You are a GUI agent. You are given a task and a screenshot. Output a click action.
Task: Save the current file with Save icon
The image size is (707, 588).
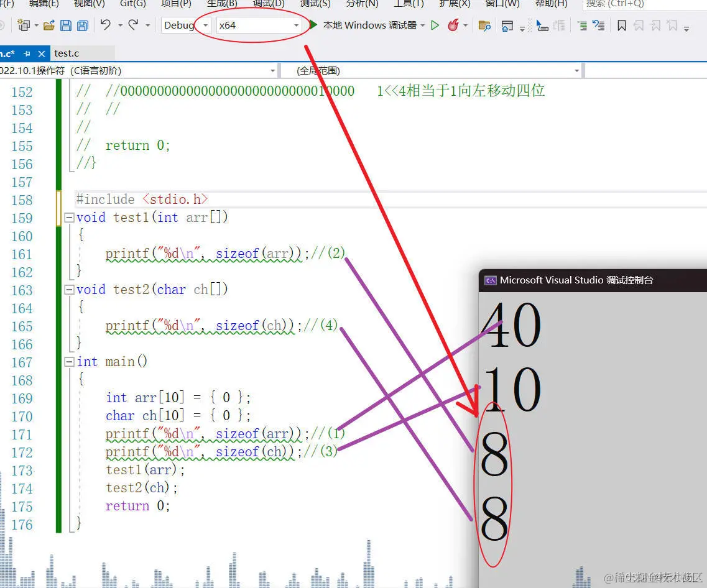click(x=66, y=25)
